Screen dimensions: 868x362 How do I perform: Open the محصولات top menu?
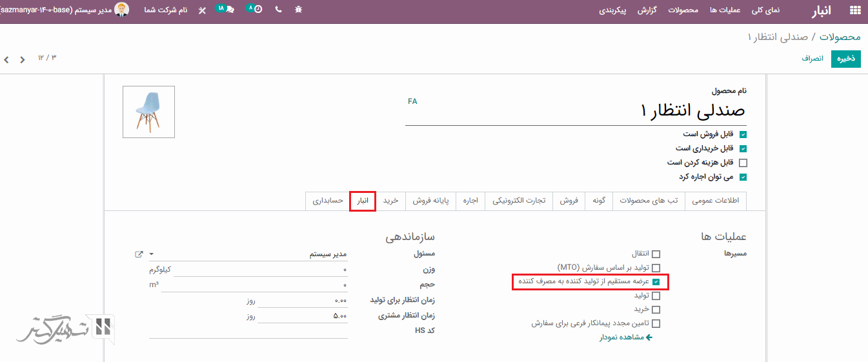683,10
